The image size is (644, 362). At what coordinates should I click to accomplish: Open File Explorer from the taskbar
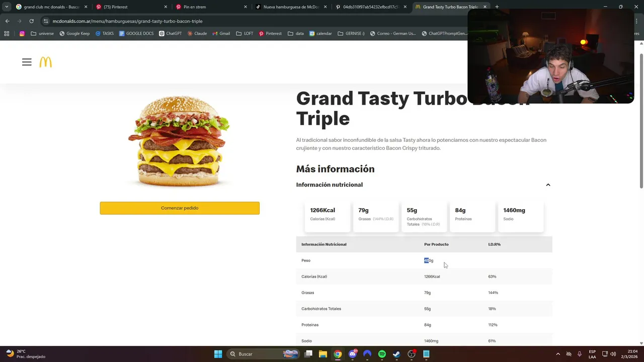click(x=323, y=354)
